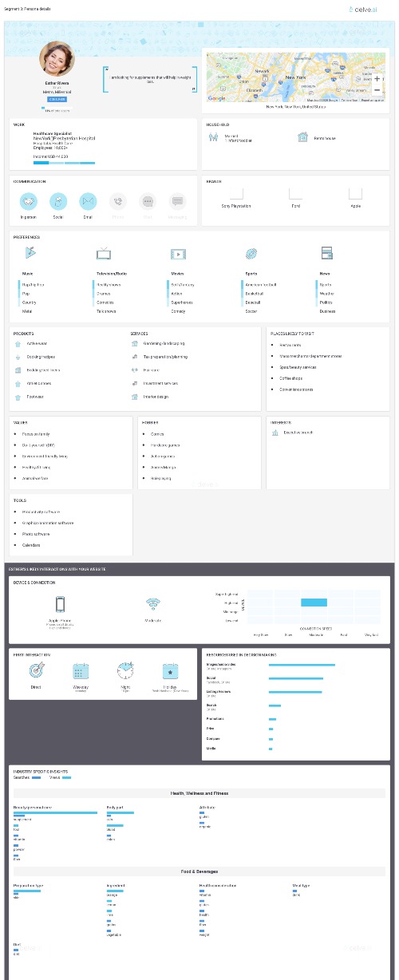Viewport: 399px width, 980px height.
Task: Click the 'Food & Beverages' section header
Action: [199, 871]
